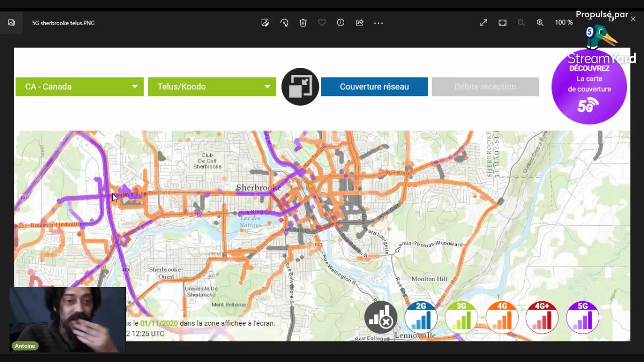Open the CA - Canada country dropdown
Screen dimensions: 644x362
click(79, 86)
